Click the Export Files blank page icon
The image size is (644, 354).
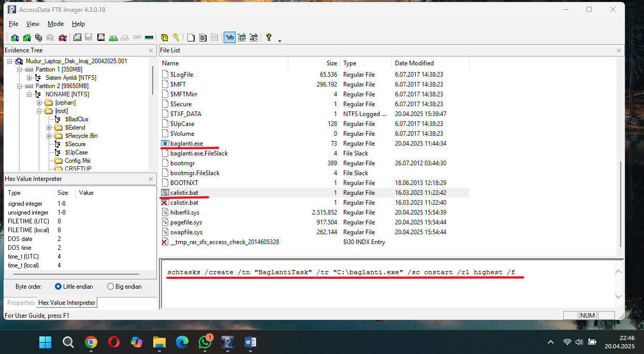pyautogui.click(x=191, y=37)
